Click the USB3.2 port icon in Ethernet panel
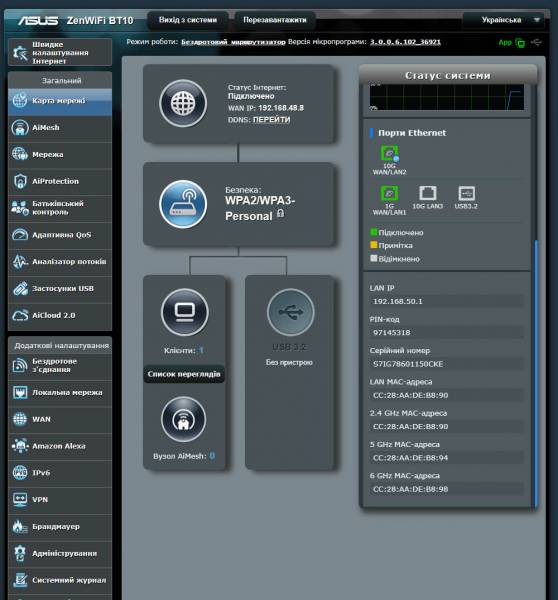This screenshot has width=558, height=600. 467,194
